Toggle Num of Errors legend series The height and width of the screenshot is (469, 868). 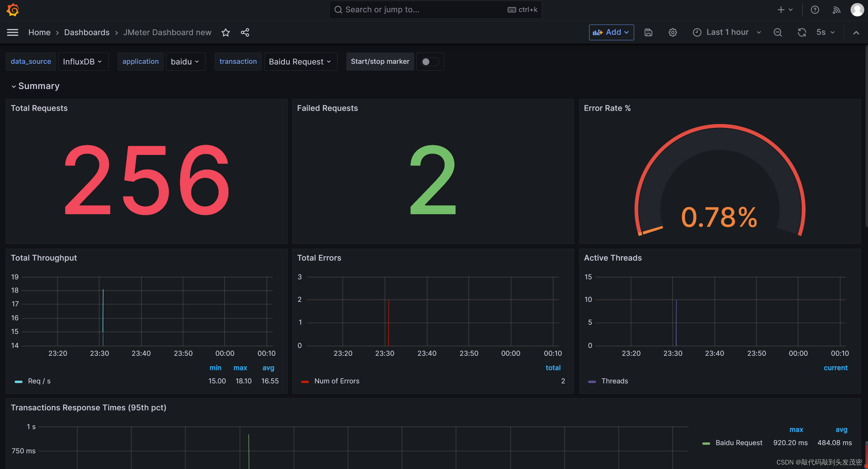pyautogui.click(x=336, y=381)
